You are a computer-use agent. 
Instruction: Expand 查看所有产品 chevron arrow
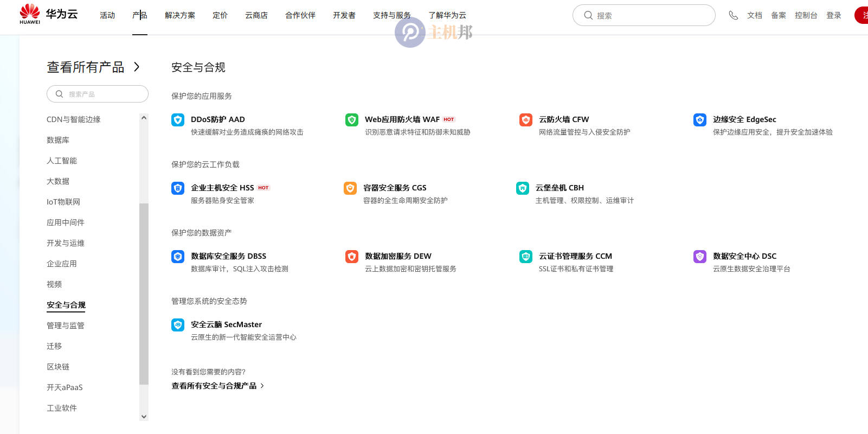pyautogui.click(x=137, y=67)
